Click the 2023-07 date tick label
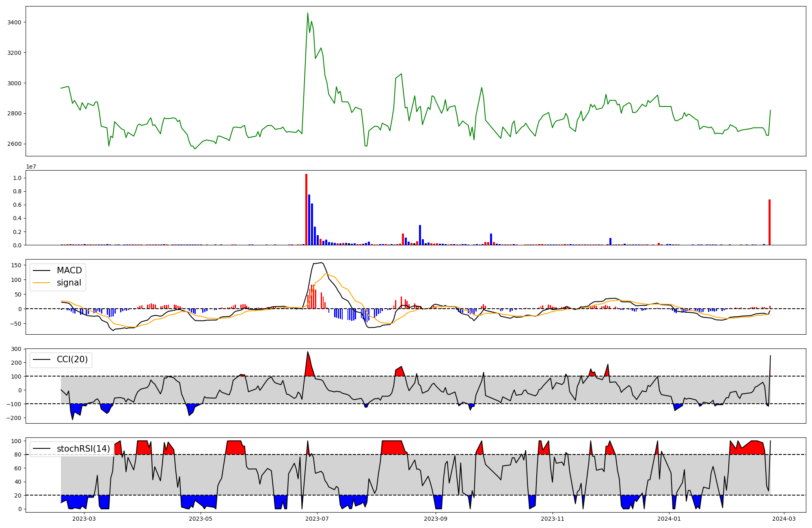This screenshot has height=528, width=812. 317,519
